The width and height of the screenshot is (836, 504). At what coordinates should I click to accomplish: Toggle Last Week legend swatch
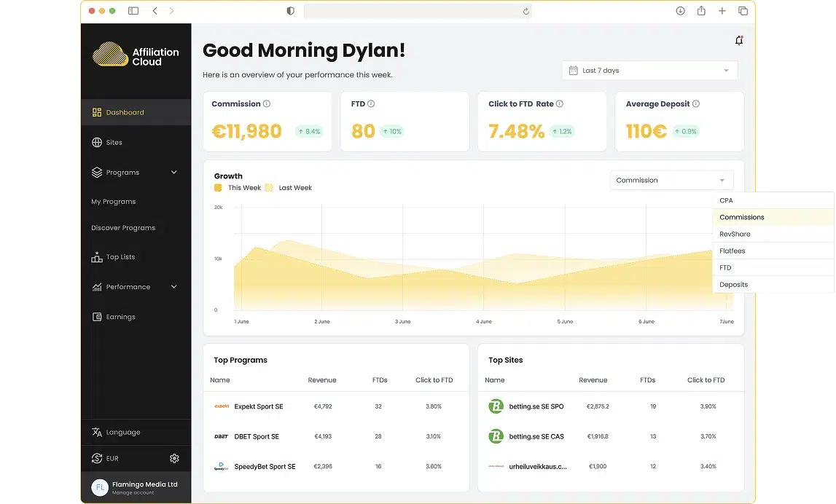pos(269,187)
